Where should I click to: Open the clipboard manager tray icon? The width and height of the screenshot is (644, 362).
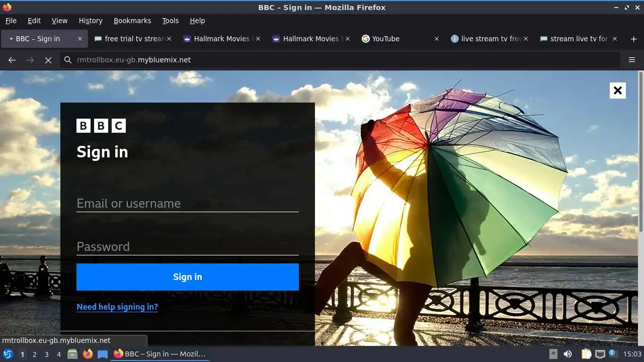click(x=586, y=354)
